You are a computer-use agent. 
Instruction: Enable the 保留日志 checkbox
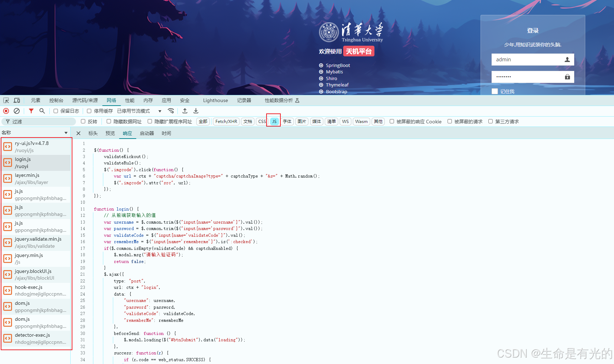click(x=56, y=111)
